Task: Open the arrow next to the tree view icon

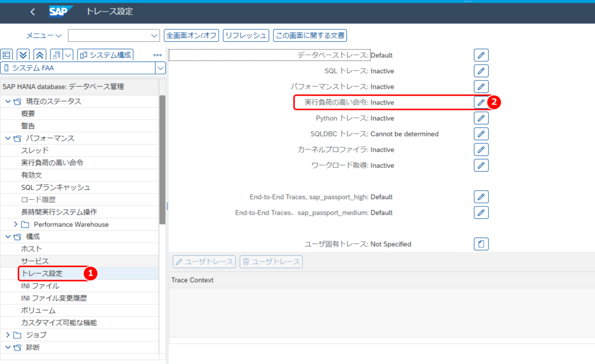Action: pyautogui.click(x=68, y=55)
